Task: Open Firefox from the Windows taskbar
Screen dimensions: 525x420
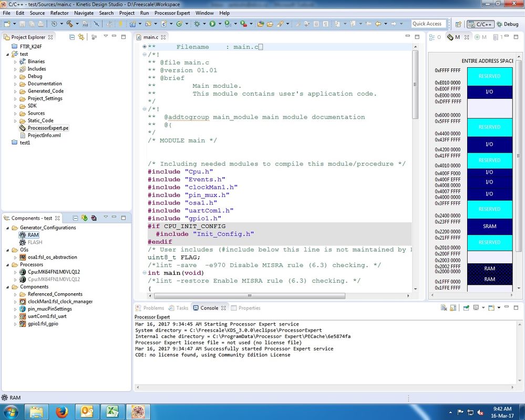Action: [x=61, y=412]
